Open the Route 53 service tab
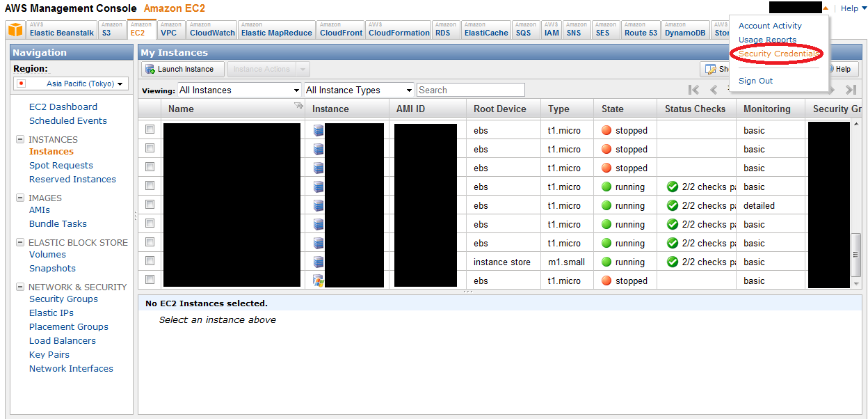 coord(641,30)
